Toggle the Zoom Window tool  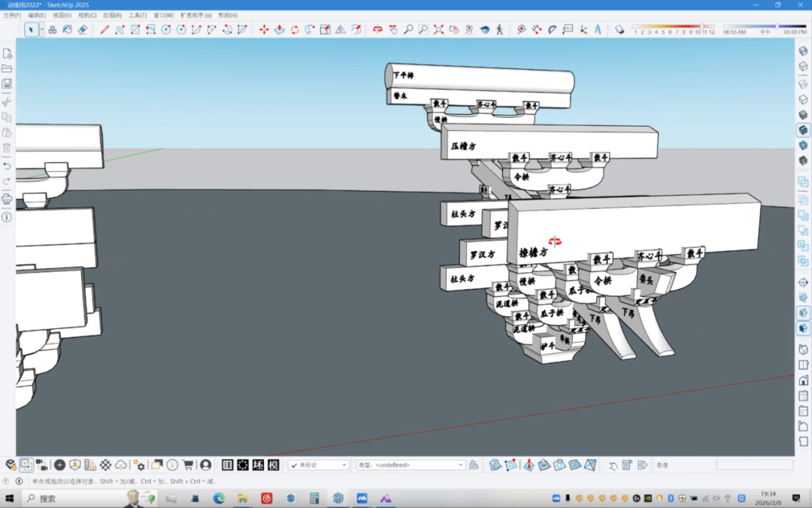click(423, 29)
